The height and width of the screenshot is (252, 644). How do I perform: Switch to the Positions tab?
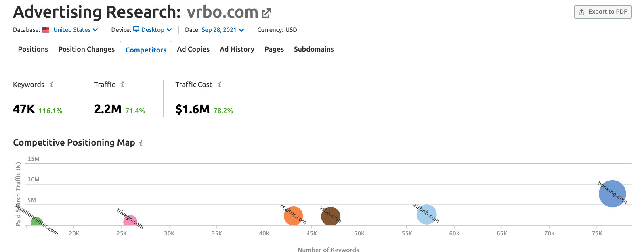[x=33, y=49]
